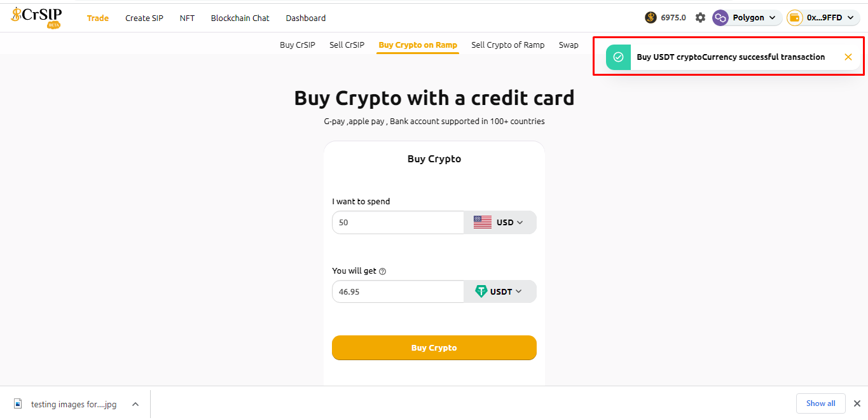This screenshot has height=420, width=868.
Task: Click the CrSIP logo
Action: coord(36,17)
